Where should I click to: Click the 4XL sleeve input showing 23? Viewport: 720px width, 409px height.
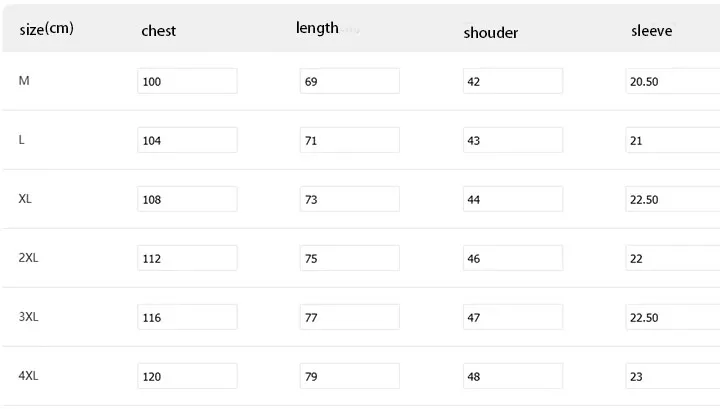click(x=672, y=376)
